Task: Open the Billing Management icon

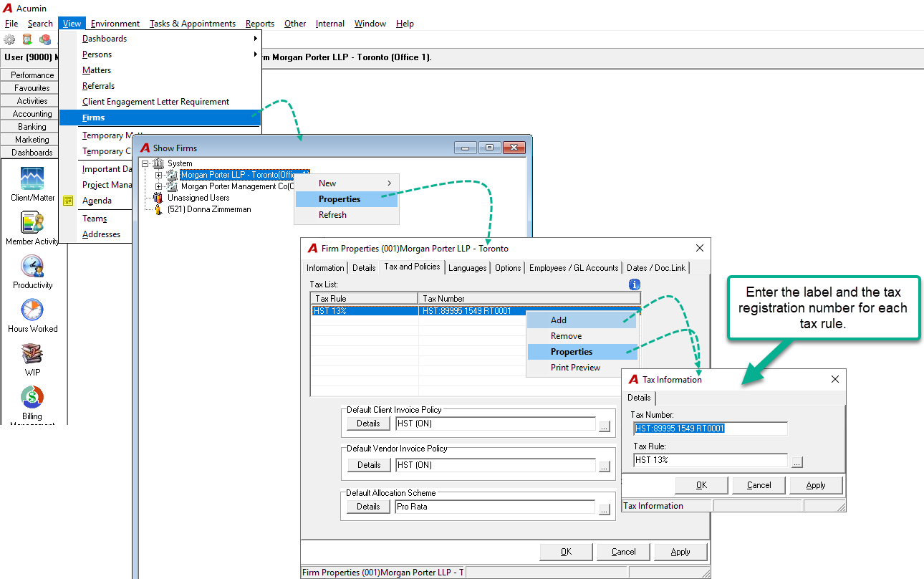Action: [32, 397]
